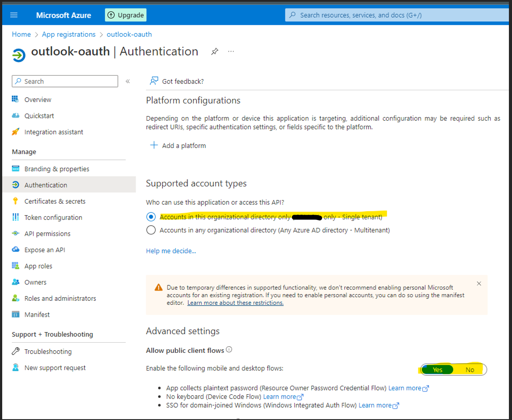Open App registrations breadcrumb
The image size is (512, 420).
click(x=68, y=34)
